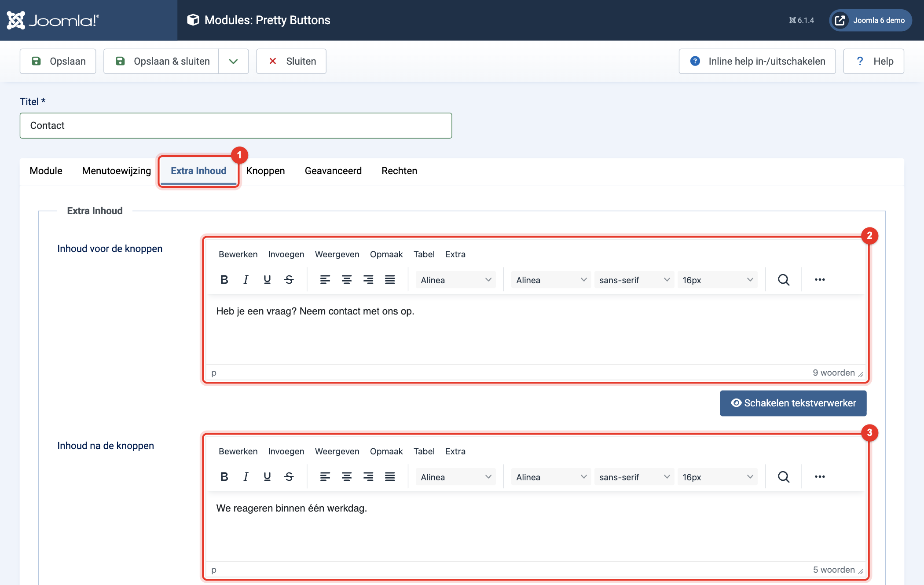Click the Opslaan button
924x585 pixels.
pyautogui.click(x=58, y=61)
